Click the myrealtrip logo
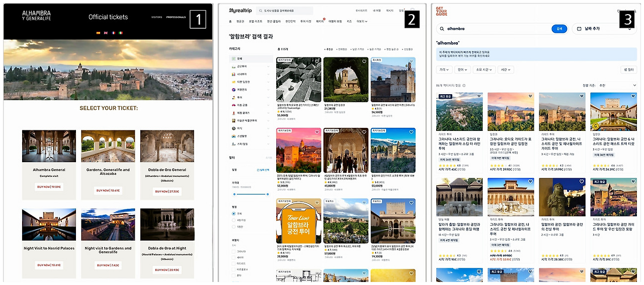Screen dimensions: 644x285 [240, 10]
